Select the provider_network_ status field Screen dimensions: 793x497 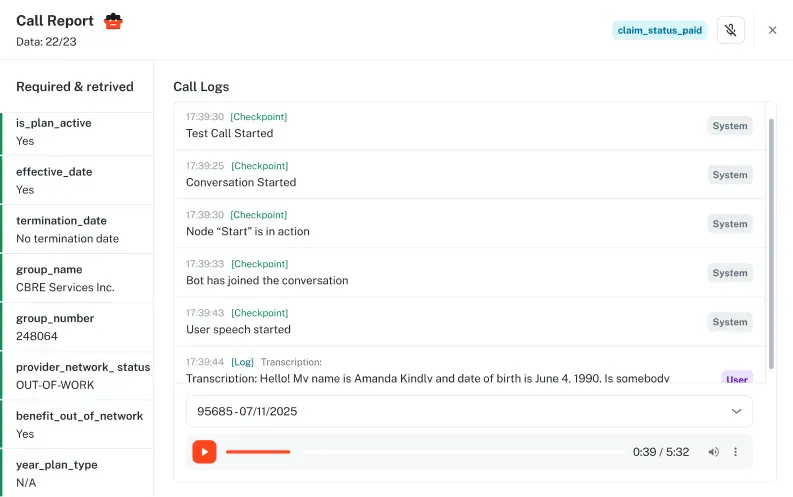(x=77, y=376)
